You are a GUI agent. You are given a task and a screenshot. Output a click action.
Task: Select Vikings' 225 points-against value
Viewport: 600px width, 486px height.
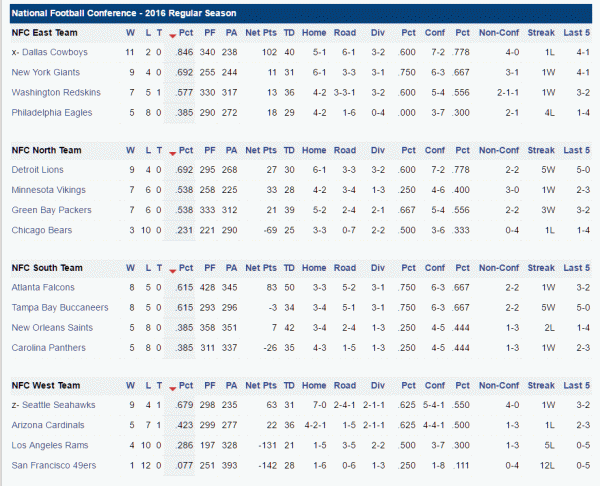click(x=229, y=190)
